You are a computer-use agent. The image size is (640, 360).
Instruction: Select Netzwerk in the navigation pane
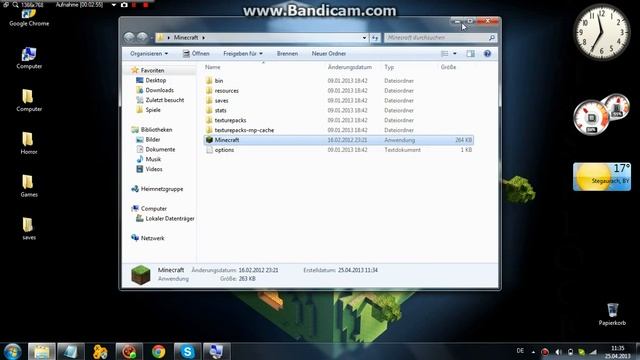[152, 238]
